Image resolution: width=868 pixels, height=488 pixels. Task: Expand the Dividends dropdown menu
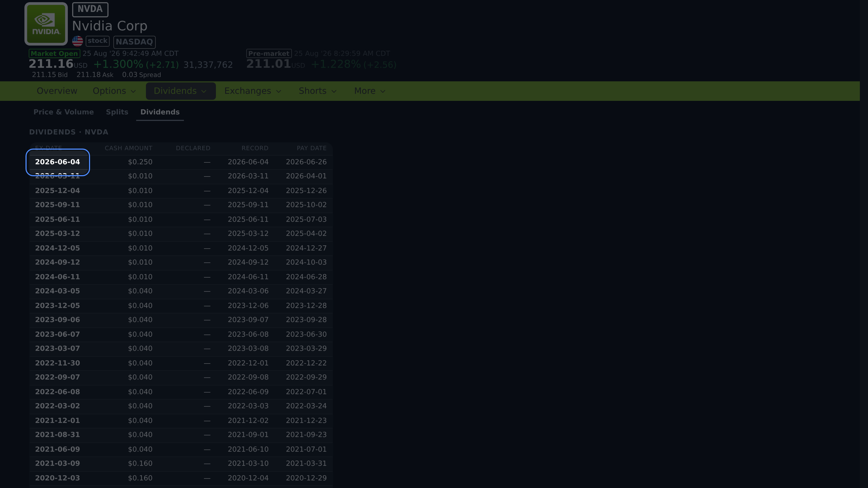click(x=181, y=91)
